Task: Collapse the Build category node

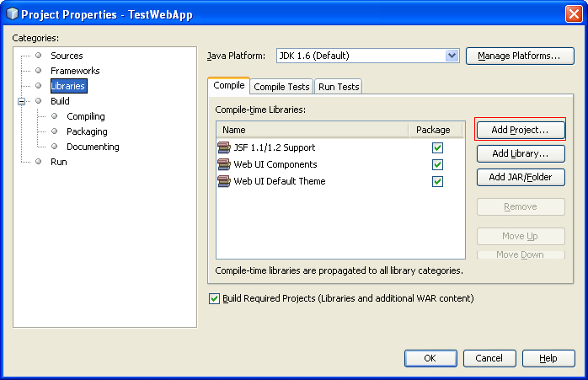Action: (x=23, y=101)
